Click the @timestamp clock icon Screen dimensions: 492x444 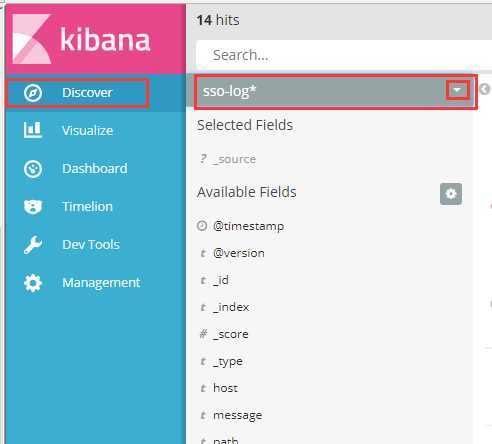[202, 226]
